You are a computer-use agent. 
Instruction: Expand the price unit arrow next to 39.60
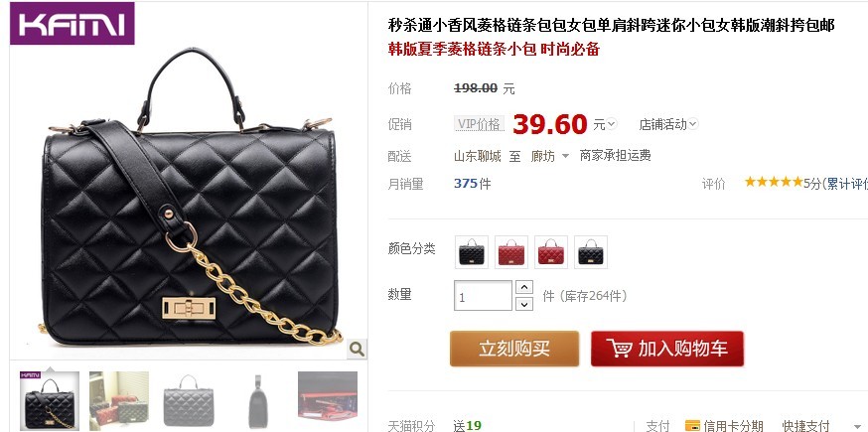tap(611, 124)
